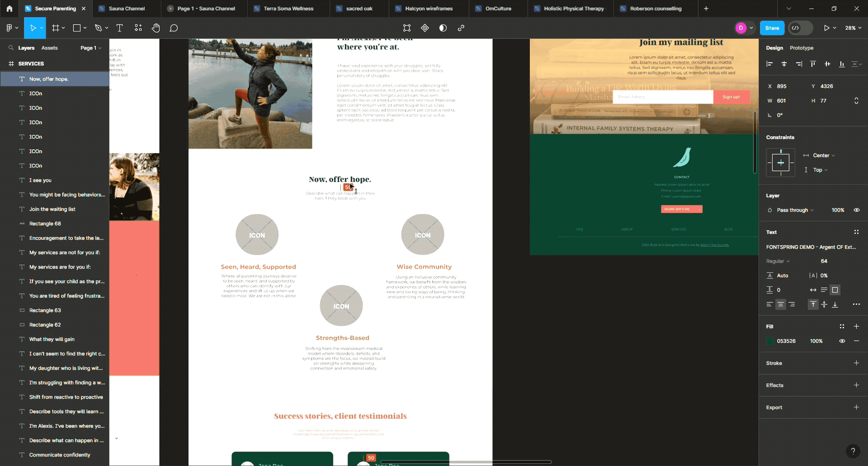The width and height of the screenshot is (868, 466).
Task: Select the Text tool in toolbar
Action: (120, 28)
